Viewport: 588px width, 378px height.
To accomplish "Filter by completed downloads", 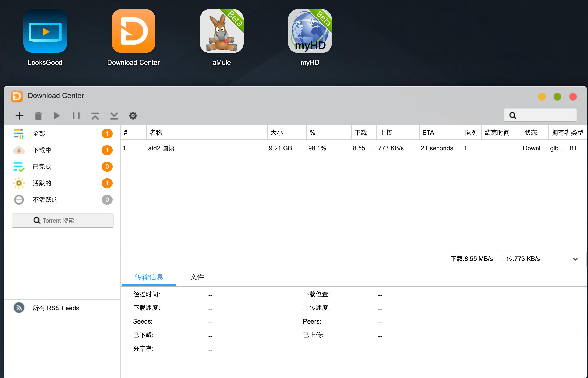I will point(42,166).
